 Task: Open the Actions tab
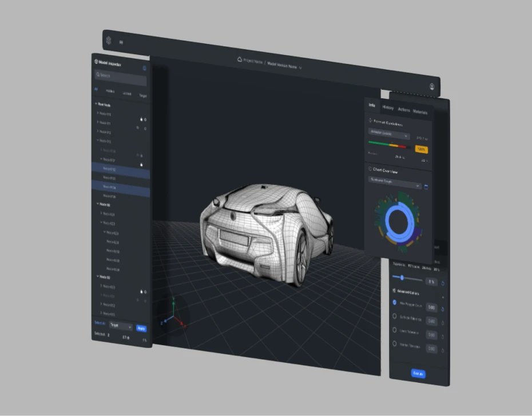tap(404, 110)
